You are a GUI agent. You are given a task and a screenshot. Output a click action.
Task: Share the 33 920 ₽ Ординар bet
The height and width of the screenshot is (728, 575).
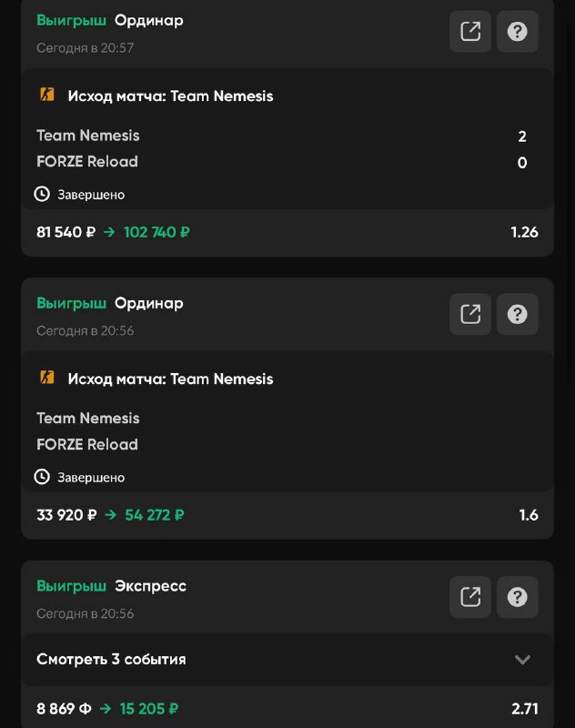(x=470, y=314)
